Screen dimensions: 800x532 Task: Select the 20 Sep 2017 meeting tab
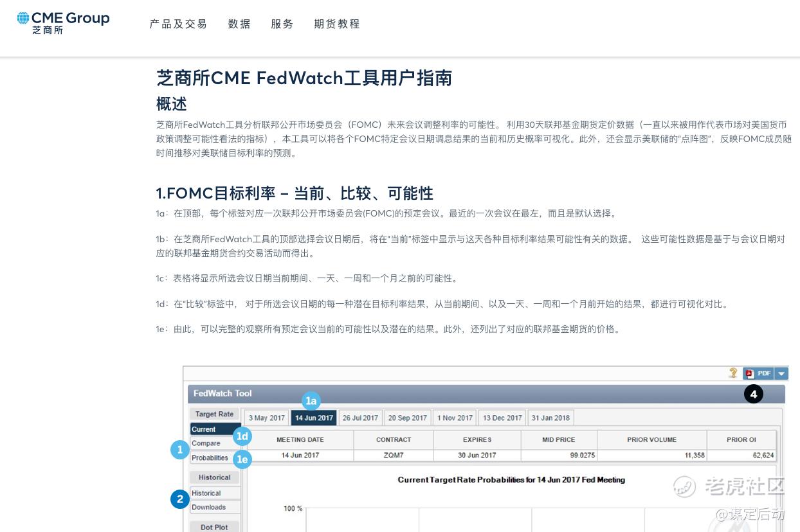(408, 418)
